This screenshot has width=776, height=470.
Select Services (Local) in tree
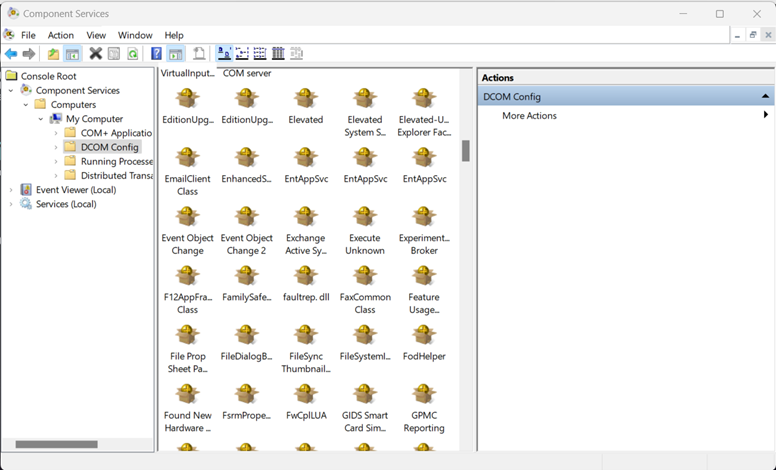(66, 204)
